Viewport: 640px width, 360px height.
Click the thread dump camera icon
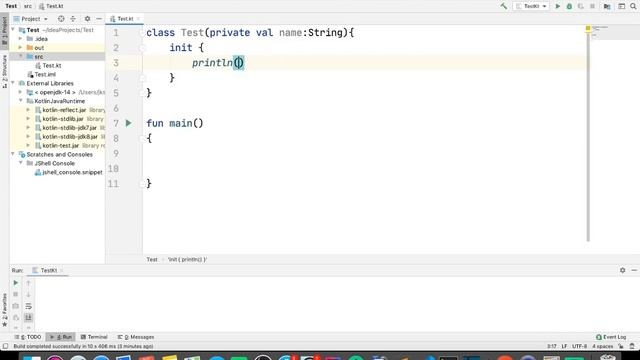click(x=16, y=306)
